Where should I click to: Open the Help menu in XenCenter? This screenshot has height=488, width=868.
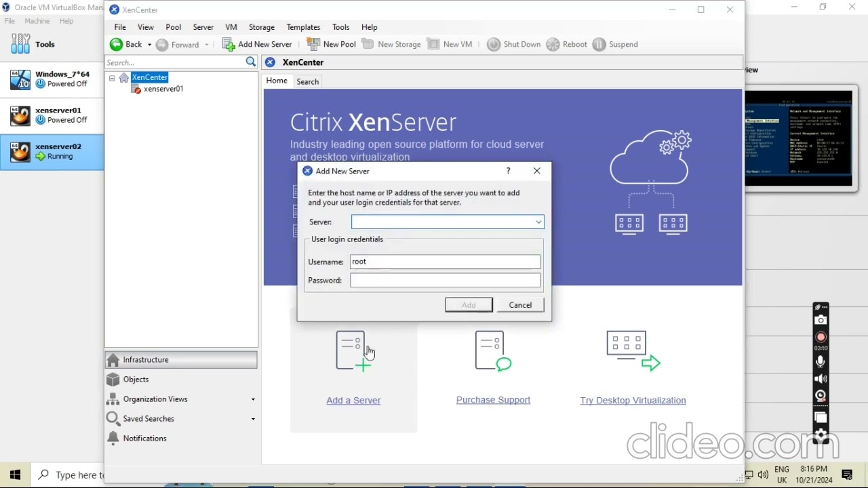tap(370, 27)
